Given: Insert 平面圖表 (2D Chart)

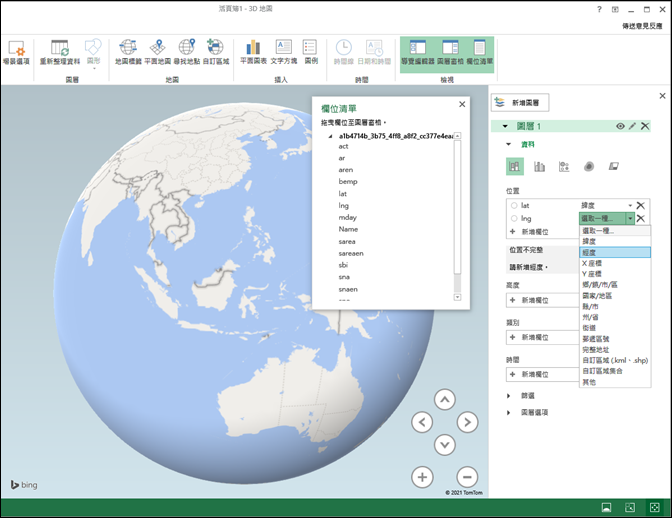Looking at the screenshot, I should click(x=253, y=52).
